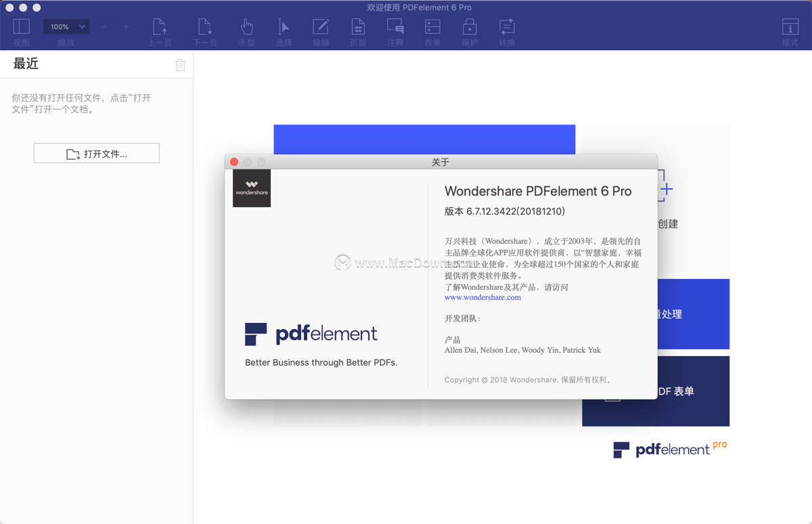Click the zoom in plus button
Viewport: 812px width, 524px height.
(x=126, y=27)
